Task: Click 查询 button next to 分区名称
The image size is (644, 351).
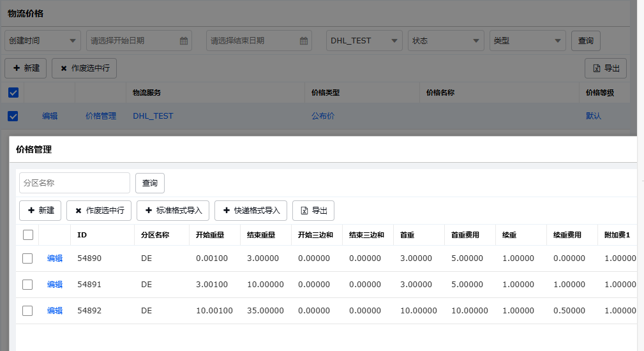Action: click(150, 183)
